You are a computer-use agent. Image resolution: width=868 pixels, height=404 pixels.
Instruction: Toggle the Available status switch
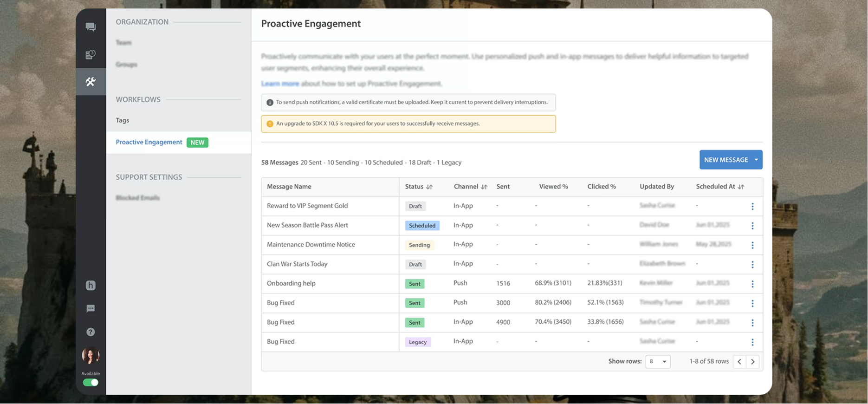(91, 382)
